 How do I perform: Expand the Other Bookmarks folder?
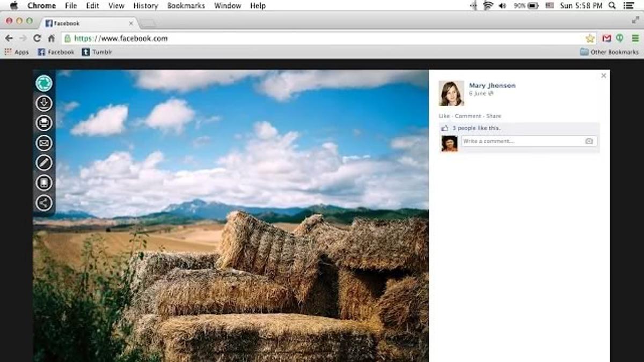610,52
